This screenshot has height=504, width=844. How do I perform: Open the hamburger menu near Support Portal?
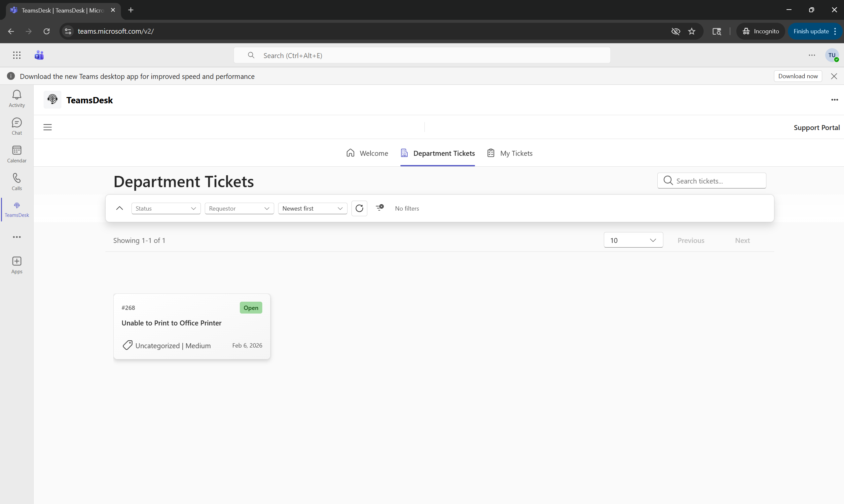coord(47,127)
